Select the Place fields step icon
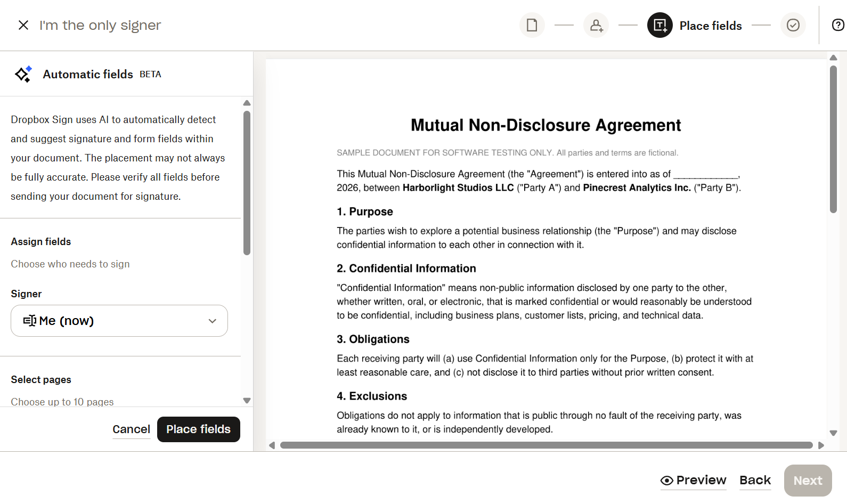 coord(660,25)
